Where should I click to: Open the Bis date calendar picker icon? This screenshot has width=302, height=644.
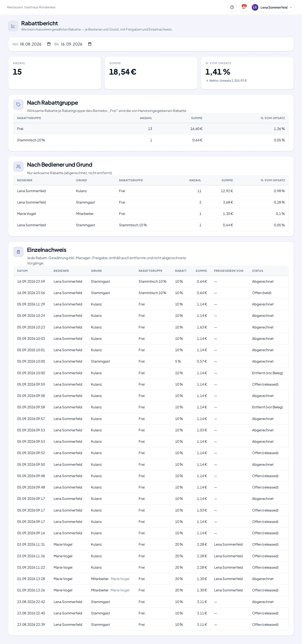(90, 44)
